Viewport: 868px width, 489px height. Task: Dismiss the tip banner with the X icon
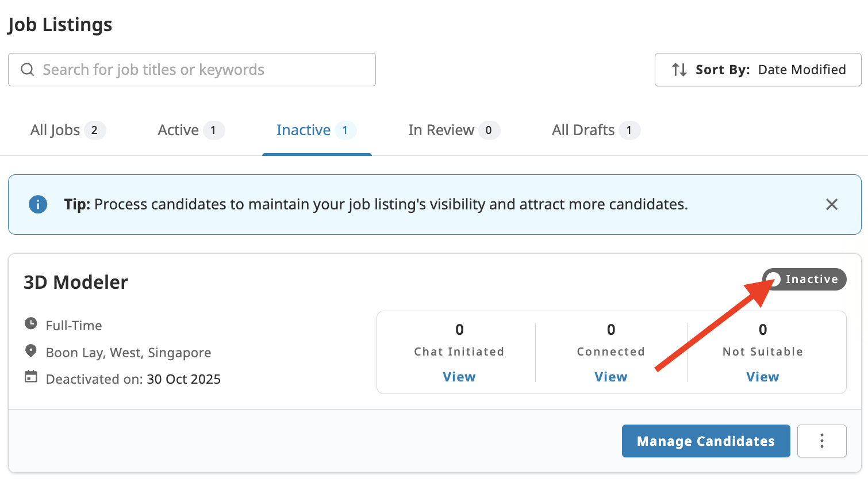pyautogui.click(x=832, y=204)
